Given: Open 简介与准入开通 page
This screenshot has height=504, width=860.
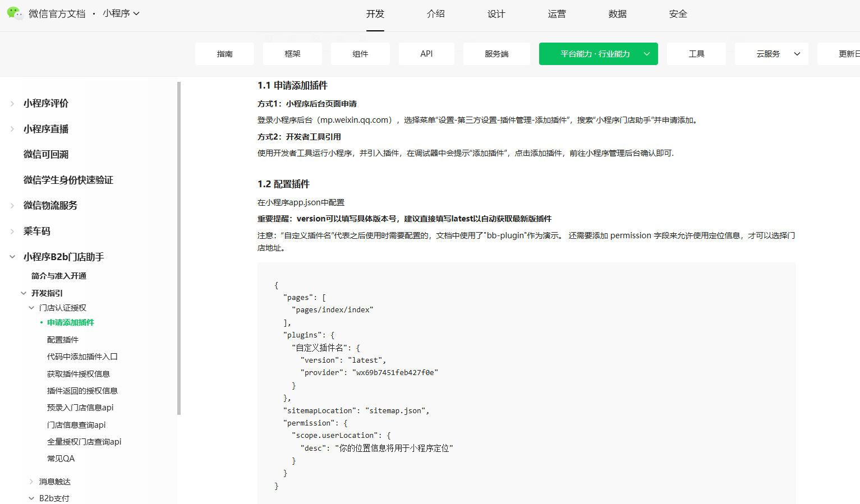Looking at the screenshot, I should (59, 276).
